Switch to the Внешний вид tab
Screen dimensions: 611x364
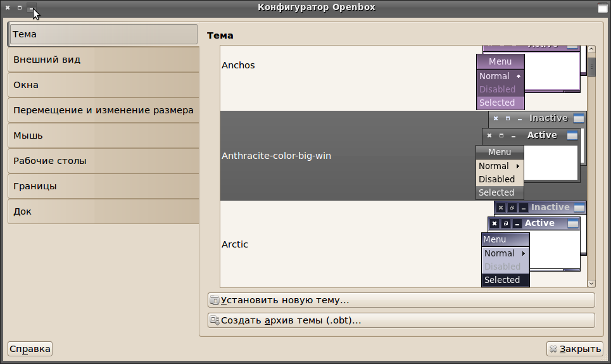click(x=104, y=60)
